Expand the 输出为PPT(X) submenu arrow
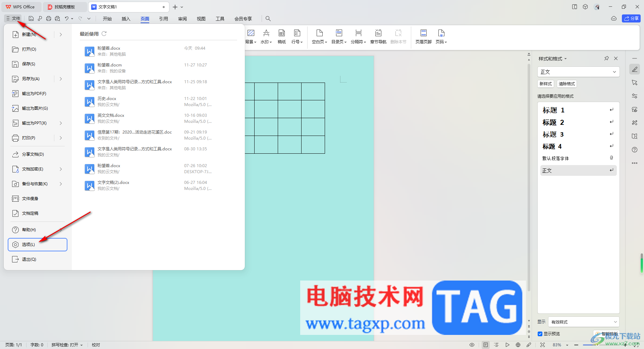The height and width of the screenshot is (349, 644). tap(61, 123)
